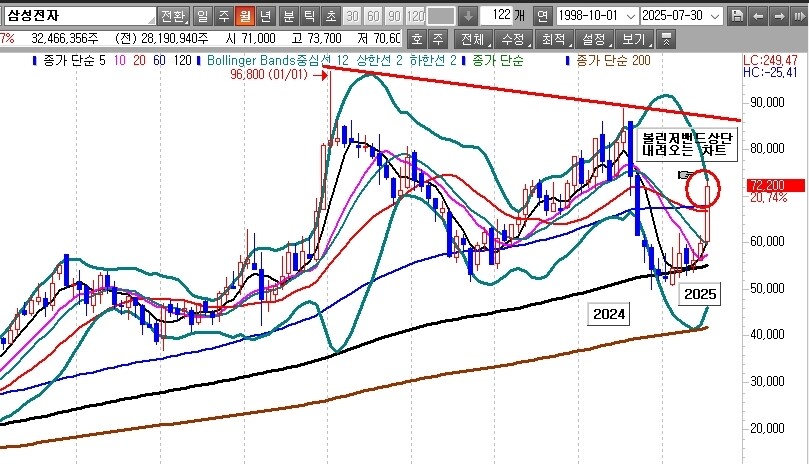This screenshot has width=809, height=464.
Task: Choose the 30 interval button
Action: 352,16
